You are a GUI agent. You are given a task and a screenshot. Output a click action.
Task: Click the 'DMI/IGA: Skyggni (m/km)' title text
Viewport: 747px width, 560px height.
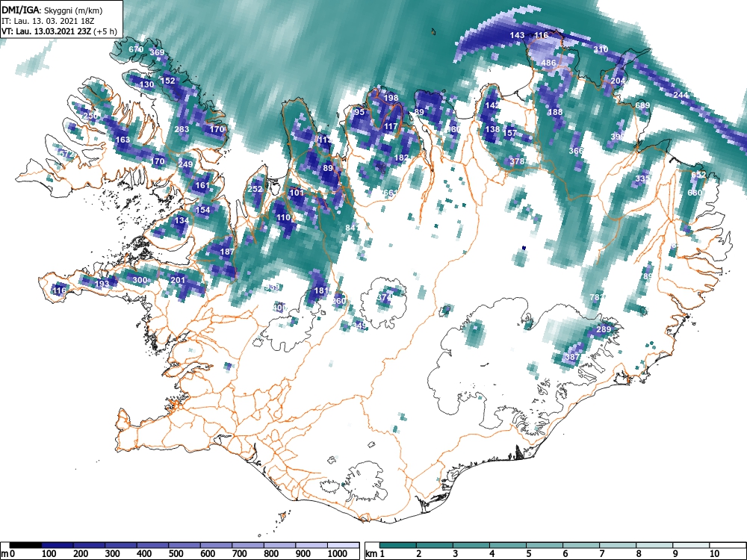[x=52, y=10]
